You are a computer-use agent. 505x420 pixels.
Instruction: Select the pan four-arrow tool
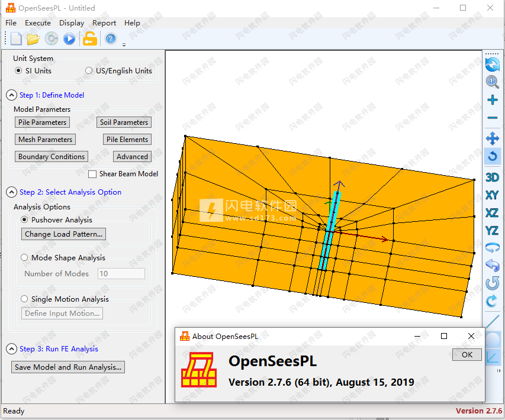(492, 138)
